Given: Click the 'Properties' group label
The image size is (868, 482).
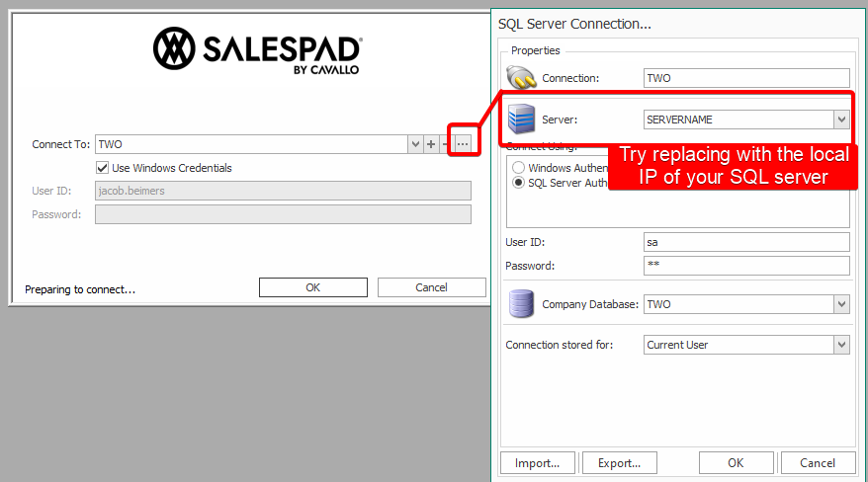Looking at the screenshot, I should (x=535, y=50).
